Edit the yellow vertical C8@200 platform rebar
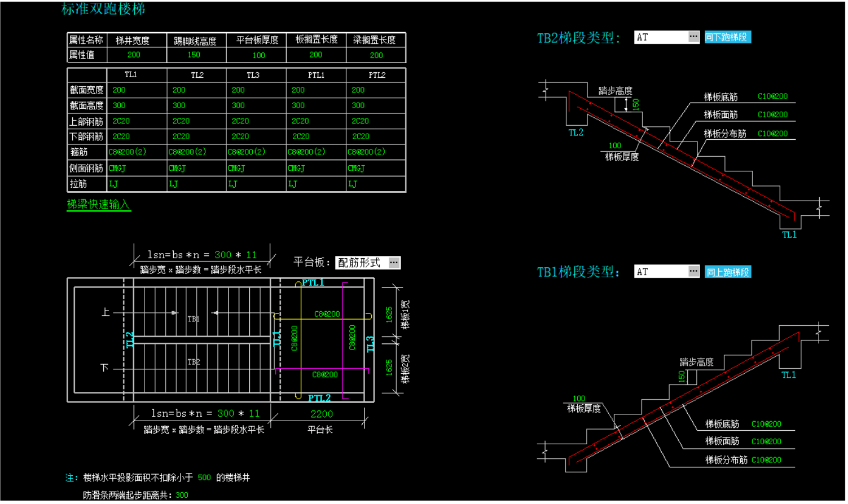The image size is (848, 504). pyautogui.click(x=294, y=338)
